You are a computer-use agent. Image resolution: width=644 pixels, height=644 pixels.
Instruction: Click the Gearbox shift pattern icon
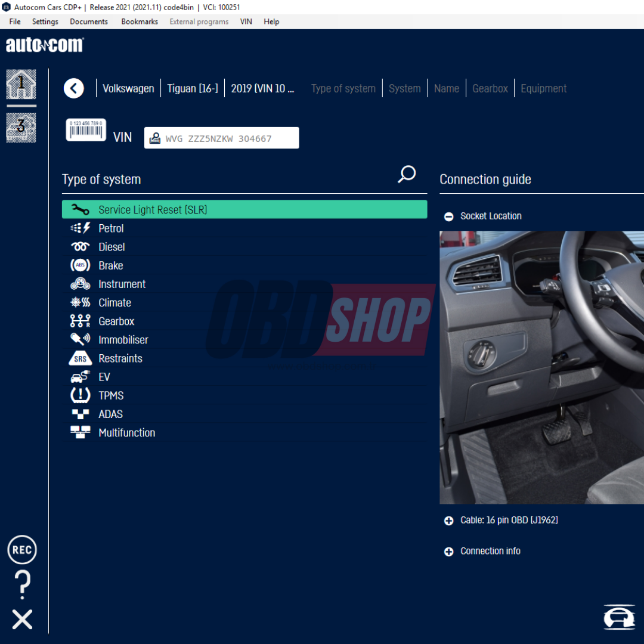[80, 321]
